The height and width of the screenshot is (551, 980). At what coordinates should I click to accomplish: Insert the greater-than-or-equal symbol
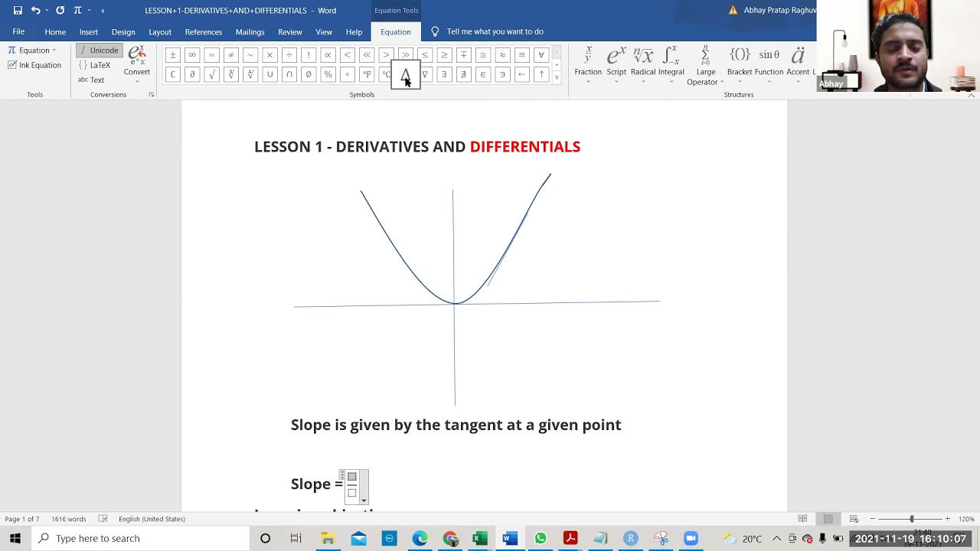click(444, 55)
